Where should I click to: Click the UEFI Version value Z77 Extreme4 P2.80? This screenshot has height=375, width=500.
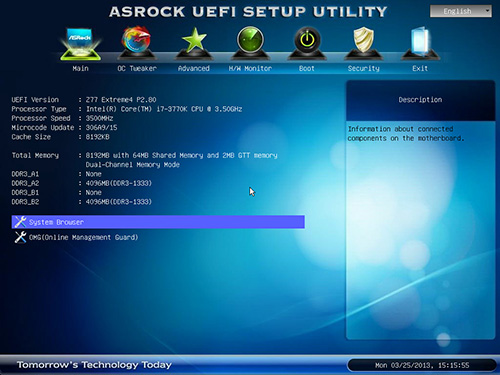coord(121,100)
